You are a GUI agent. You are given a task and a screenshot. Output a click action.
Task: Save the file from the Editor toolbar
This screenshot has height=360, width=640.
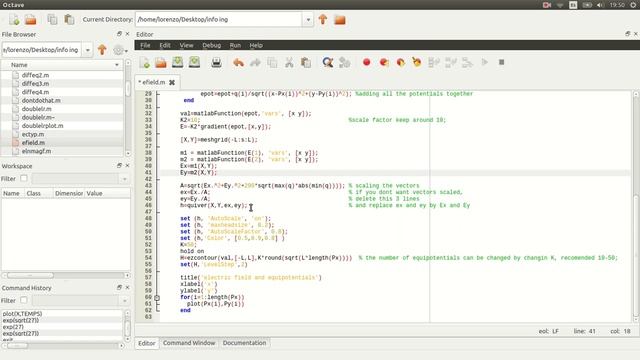tap(178, 62)
